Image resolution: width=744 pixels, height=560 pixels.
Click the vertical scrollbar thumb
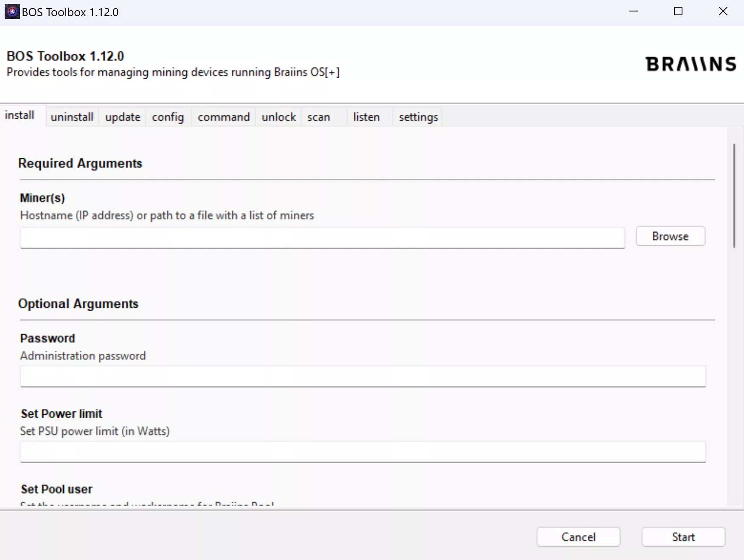click(x=734, y=195)
